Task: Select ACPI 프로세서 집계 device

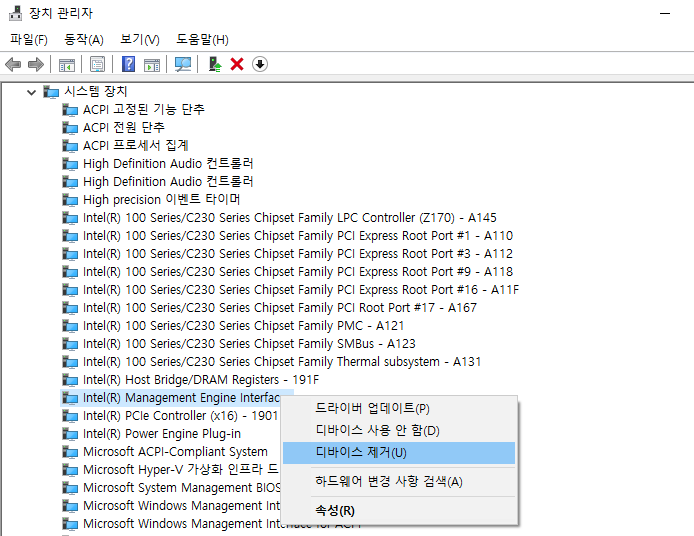Action: (136, 146)
